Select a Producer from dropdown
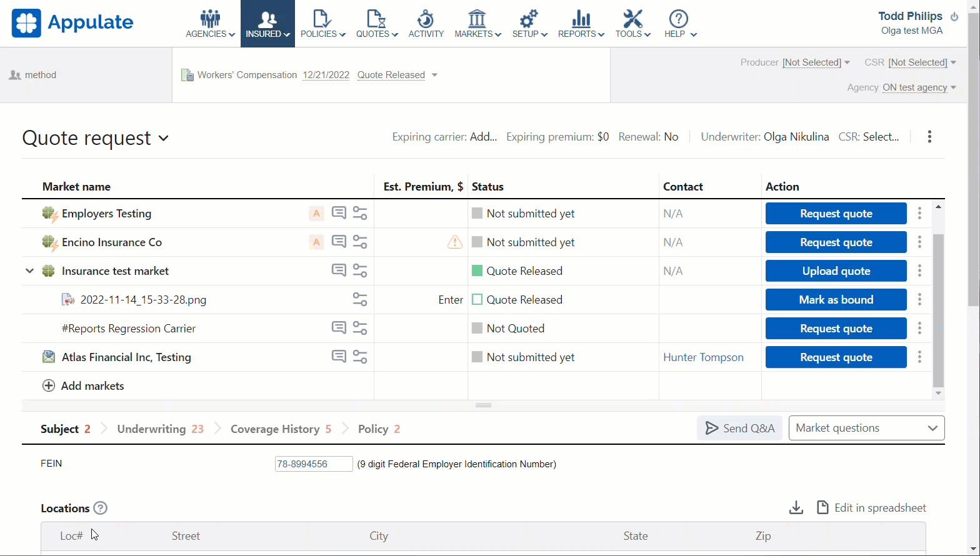Image resolution: width=980 pixels, height=556 pixels. tap(816, 62)
